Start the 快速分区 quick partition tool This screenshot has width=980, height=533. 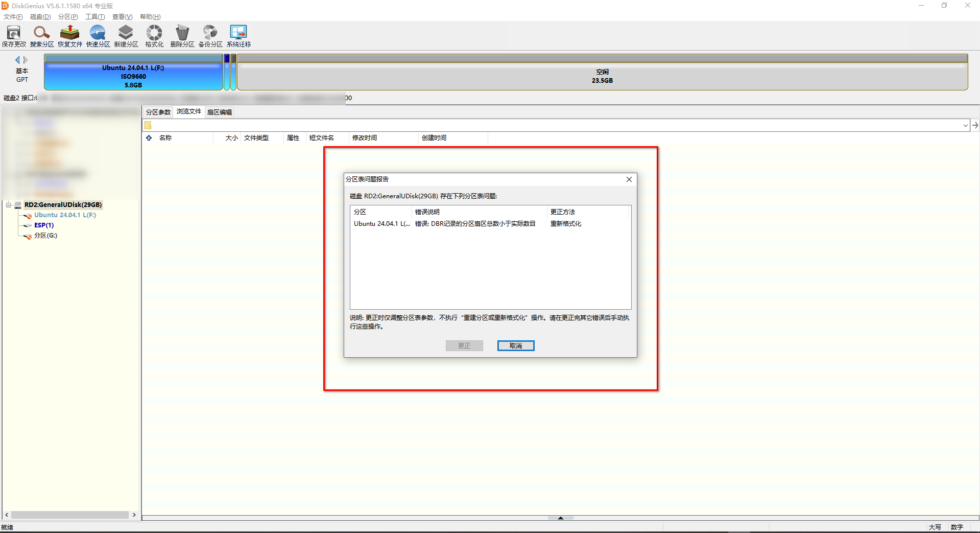tap(98, 36)
